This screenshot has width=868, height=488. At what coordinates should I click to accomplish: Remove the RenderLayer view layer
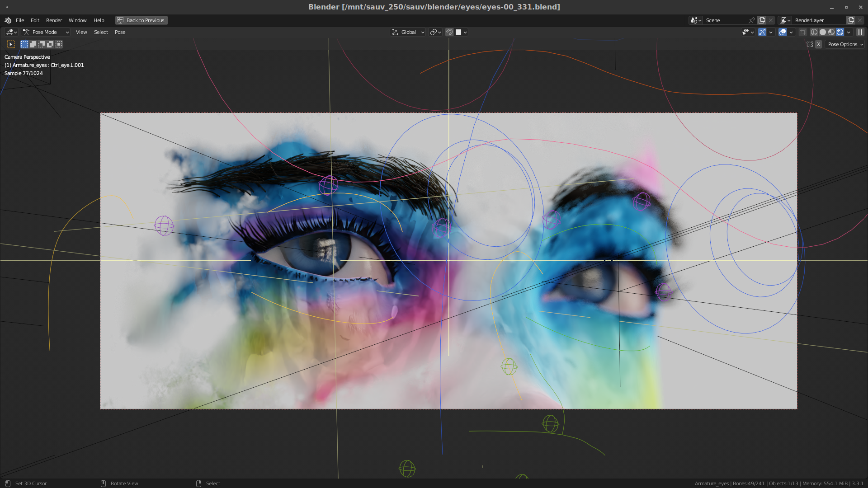pos(860,20)
